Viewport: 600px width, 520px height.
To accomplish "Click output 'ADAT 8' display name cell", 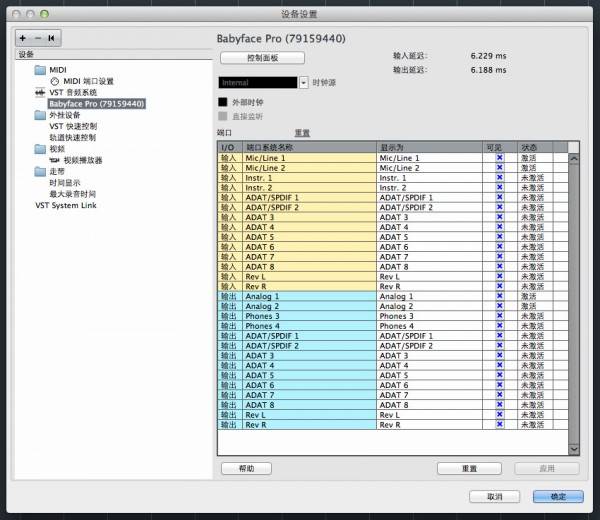I will pyautogui.click(x=429, y=405).
